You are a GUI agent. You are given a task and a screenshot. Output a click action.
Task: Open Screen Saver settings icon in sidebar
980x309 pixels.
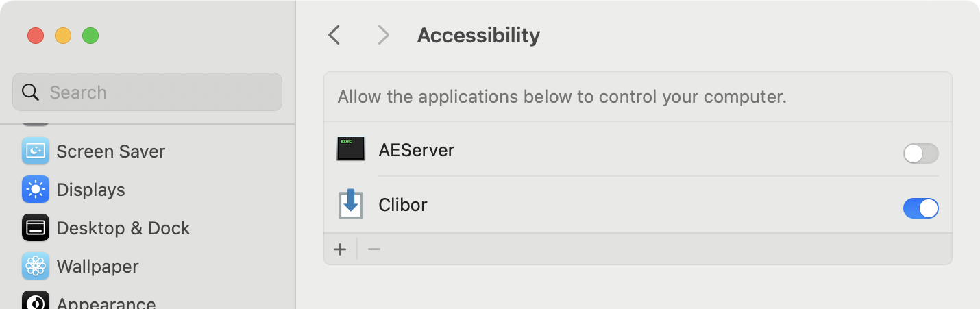click(35, 151)
